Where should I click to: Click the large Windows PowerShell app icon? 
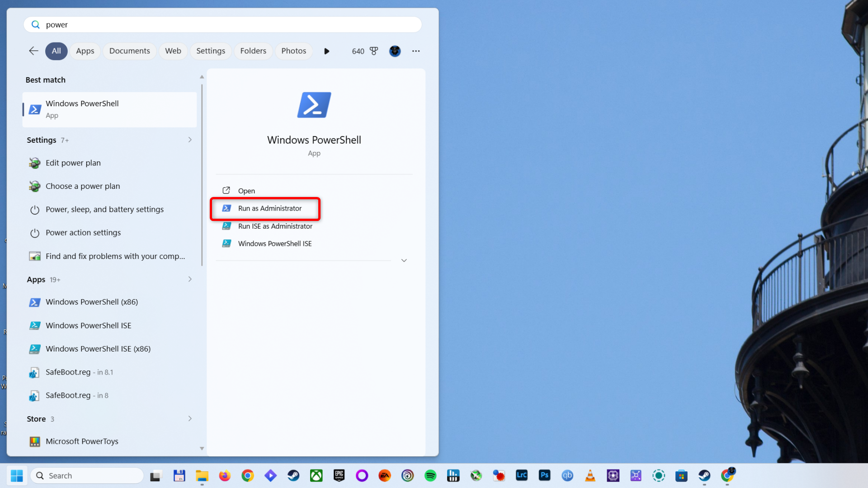coord(314,105)
